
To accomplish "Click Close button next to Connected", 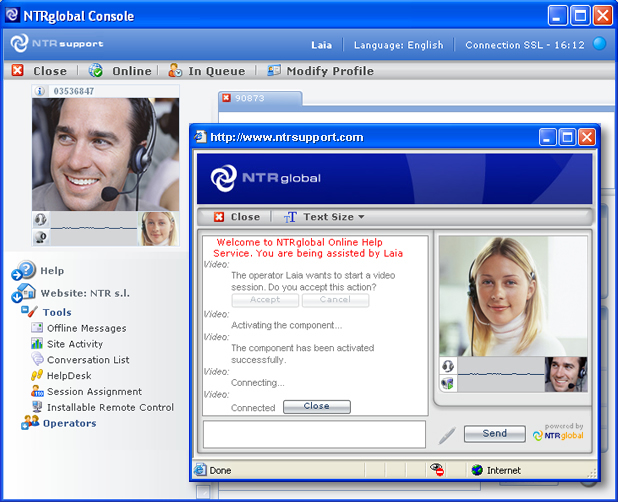I will pos(316,407).
